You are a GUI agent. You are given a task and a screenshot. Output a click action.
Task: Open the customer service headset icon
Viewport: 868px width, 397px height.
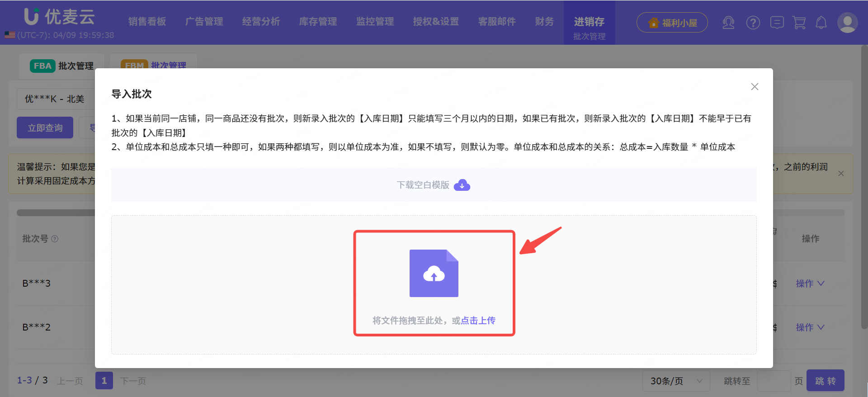pos(728,23)
